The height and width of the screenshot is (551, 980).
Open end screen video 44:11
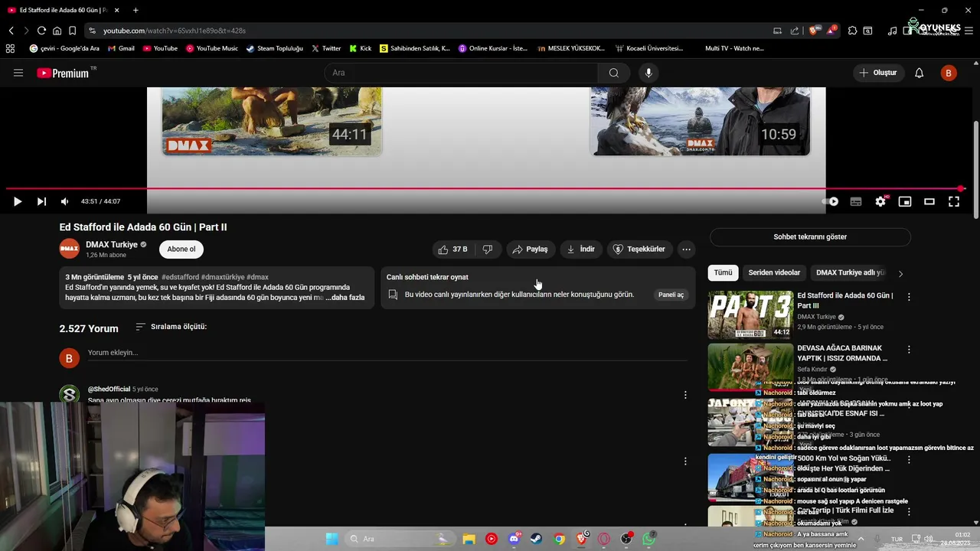click(x=272, y=121)
